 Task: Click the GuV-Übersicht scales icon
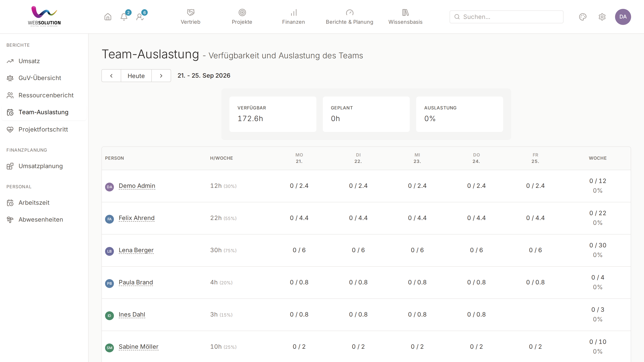[10, 78]
